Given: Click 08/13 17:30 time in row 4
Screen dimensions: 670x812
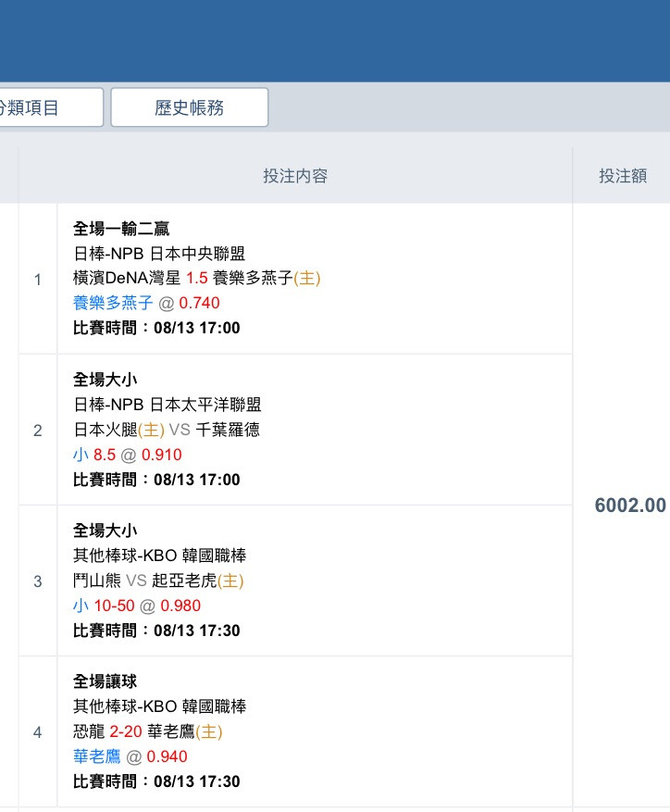Looking at the screenshot, I should pos(197,781).
